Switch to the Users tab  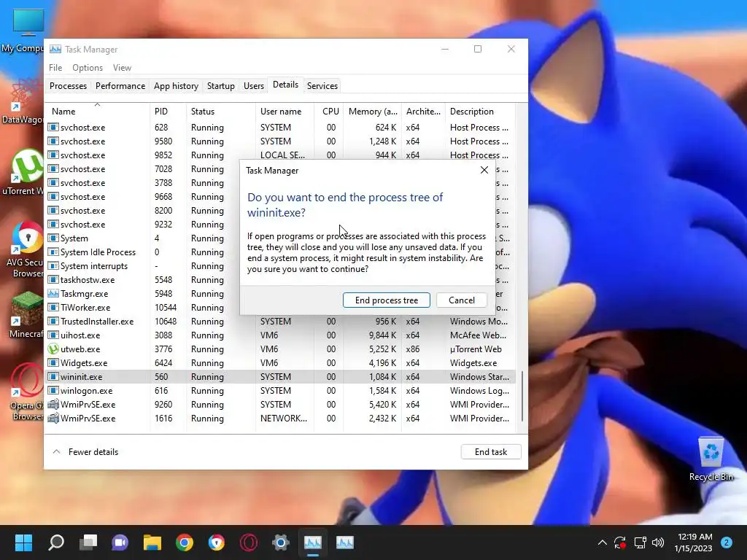pyautogui.click(x=253, y=86)
